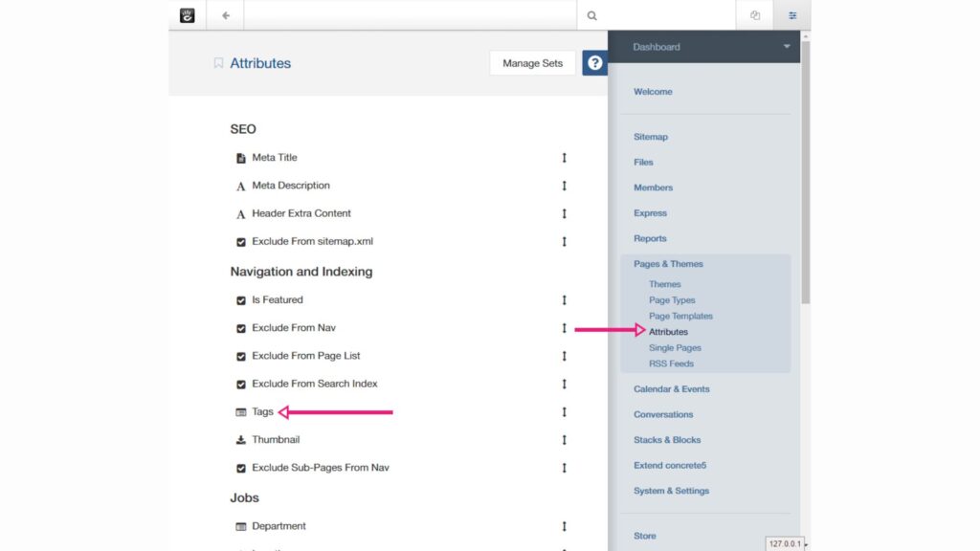980x551 pixels.
Task: Open Welcome in the dashboard menu
Action: [653, 92]
